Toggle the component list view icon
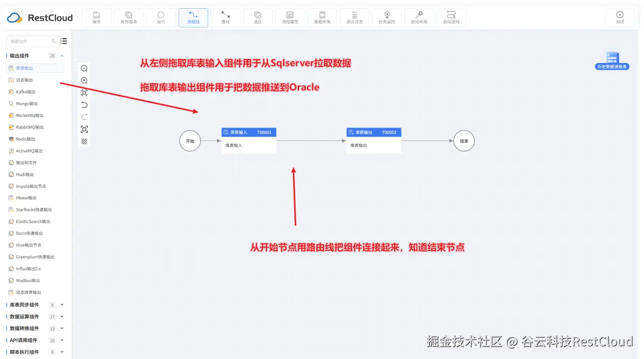This screenshot has width=644, height=359. click(63, 41)
